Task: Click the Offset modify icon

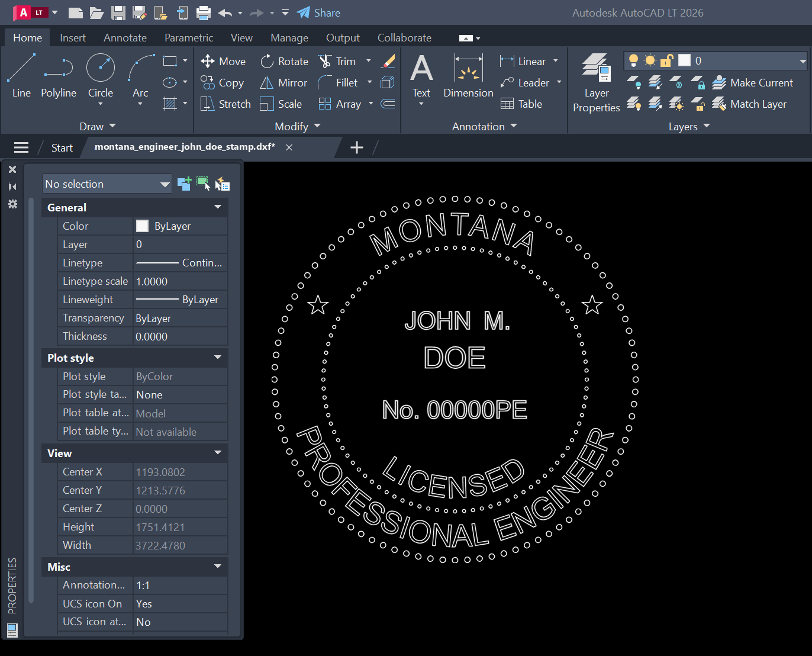Action: coord(388,104)
